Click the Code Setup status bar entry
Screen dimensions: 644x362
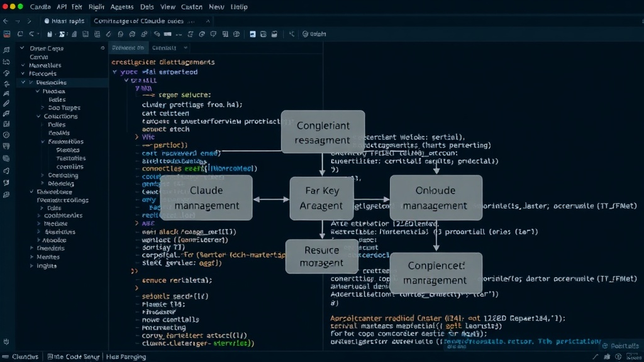[x=74, y=357]
